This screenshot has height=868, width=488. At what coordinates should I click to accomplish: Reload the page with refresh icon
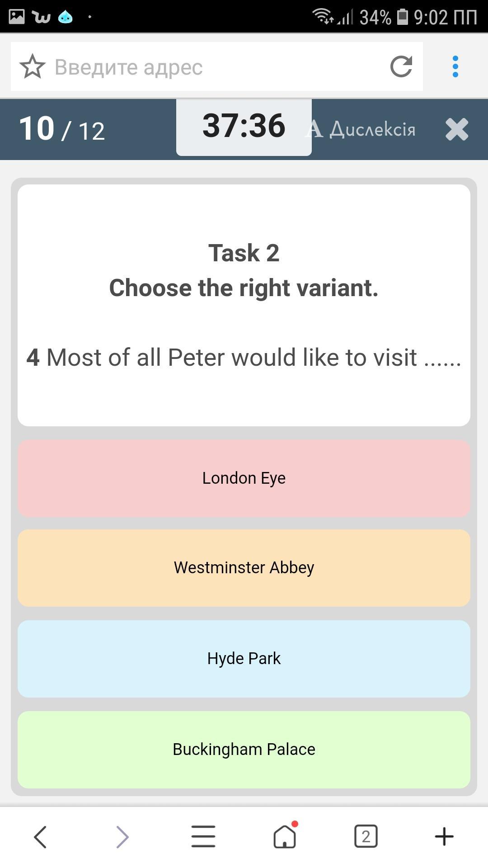[401, 67]
